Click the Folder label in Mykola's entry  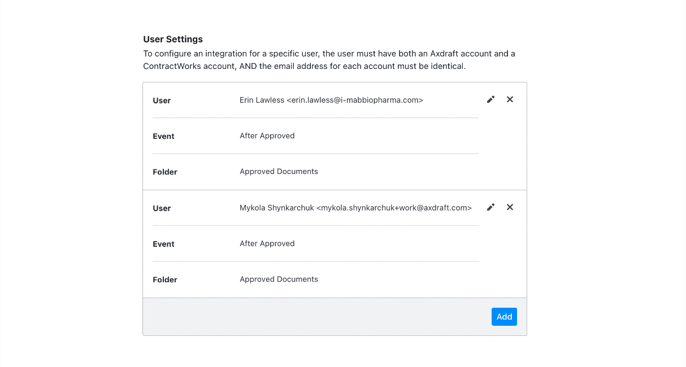click(x=165, y=280)
